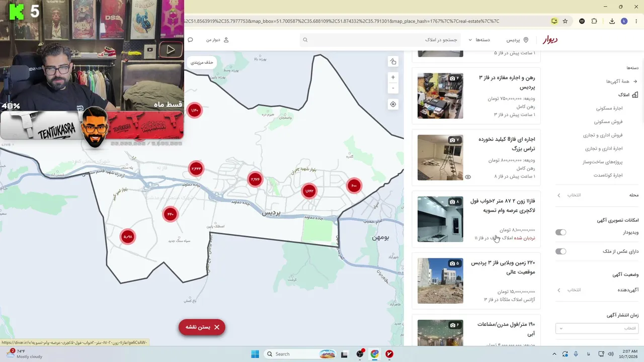The width and height of the screenshot is (644, 362).
Task: Open the دیوار من profile menu
Action: pyautogui.click(x=217, y=40)
